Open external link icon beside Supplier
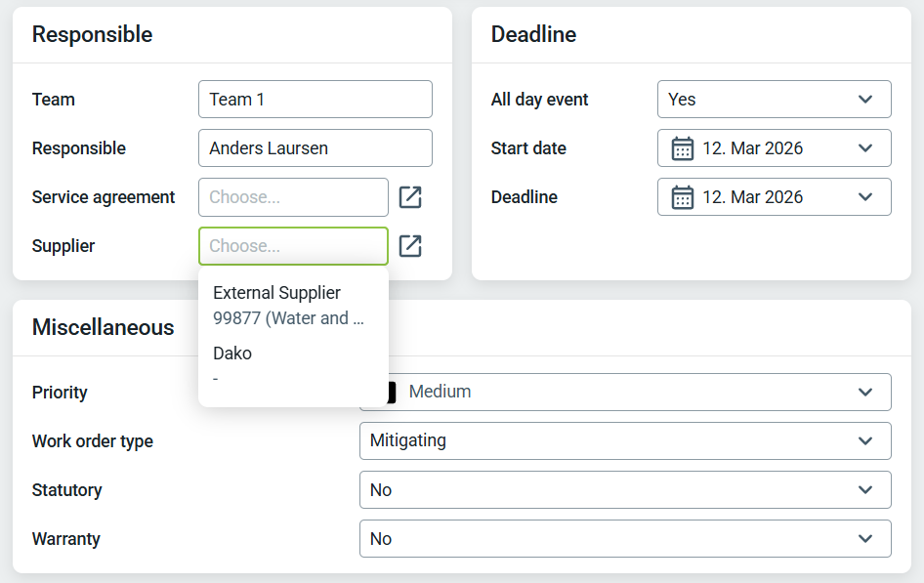Viewport: 924px width, 583px height. tap(410, 246)
